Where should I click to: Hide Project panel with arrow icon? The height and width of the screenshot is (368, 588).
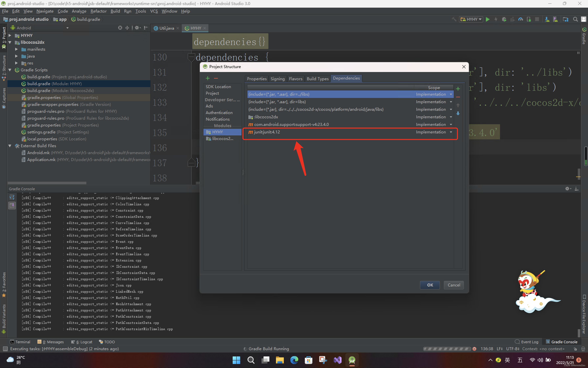146,28
